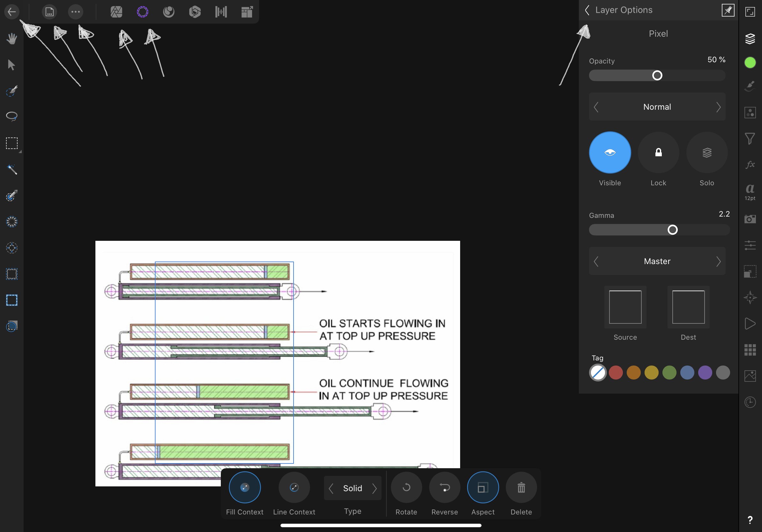Open the Master channel list

click(657, 261)
